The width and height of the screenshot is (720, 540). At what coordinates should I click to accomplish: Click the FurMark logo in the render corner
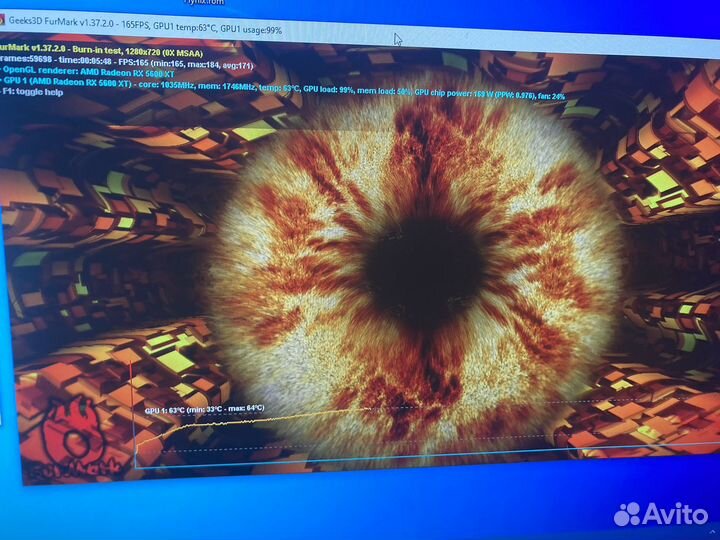pyautogui.click(x=73, y=439)
